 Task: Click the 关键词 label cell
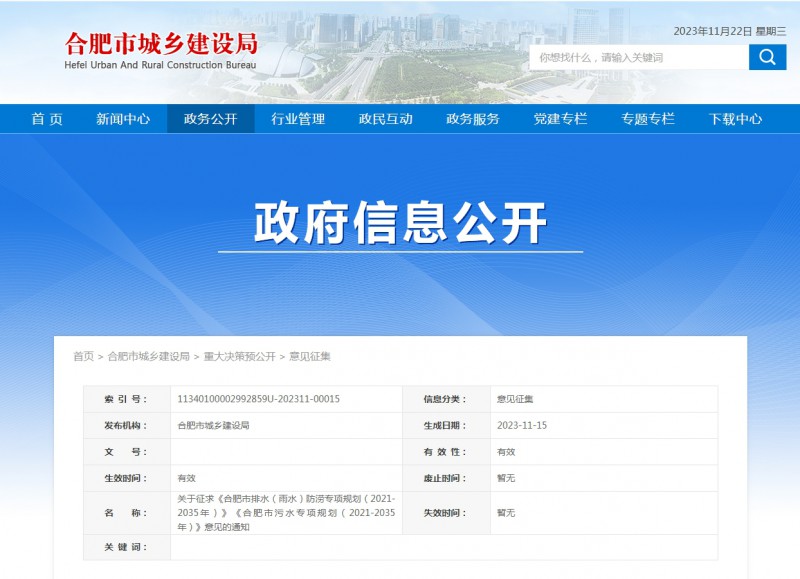tap(127, 547)
